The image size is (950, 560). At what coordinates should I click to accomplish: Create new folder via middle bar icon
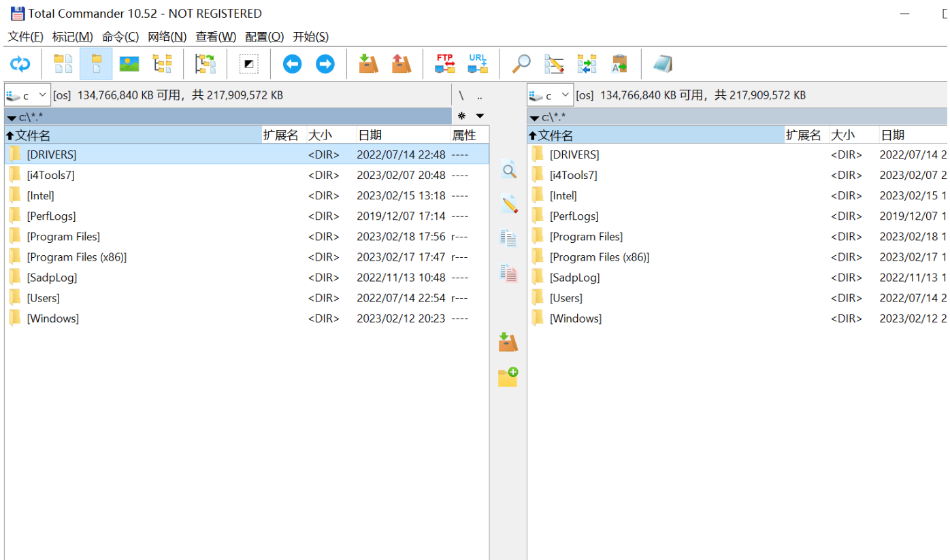(508, 377)
